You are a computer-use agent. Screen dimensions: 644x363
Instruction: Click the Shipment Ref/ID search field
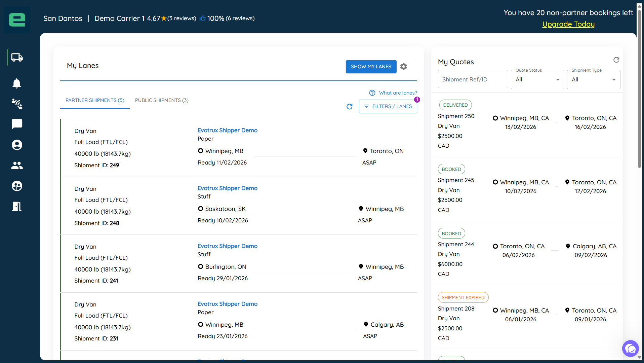473,79
